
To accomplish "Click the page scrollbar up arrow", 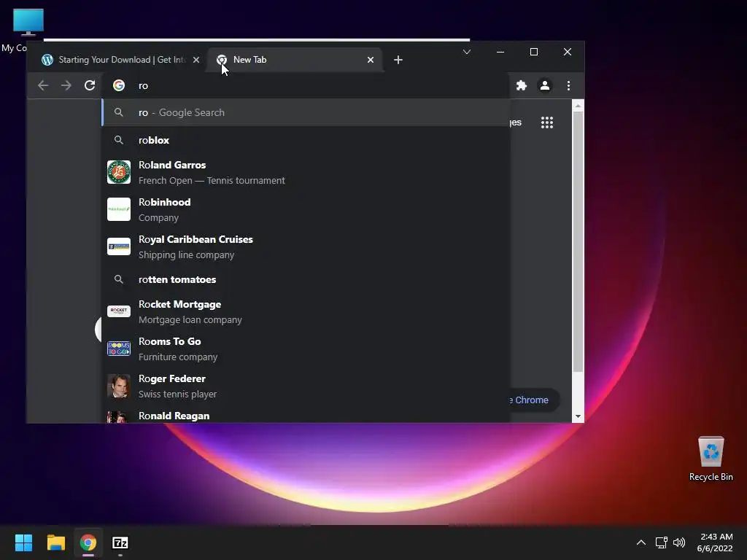I will click(578, 106).
